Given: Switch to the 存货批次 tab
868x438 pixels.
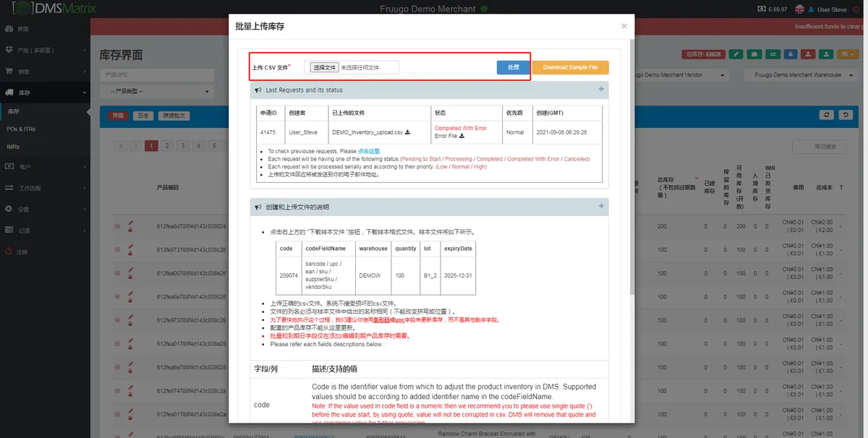Looking at the screenshot, I should pos(174,116).
